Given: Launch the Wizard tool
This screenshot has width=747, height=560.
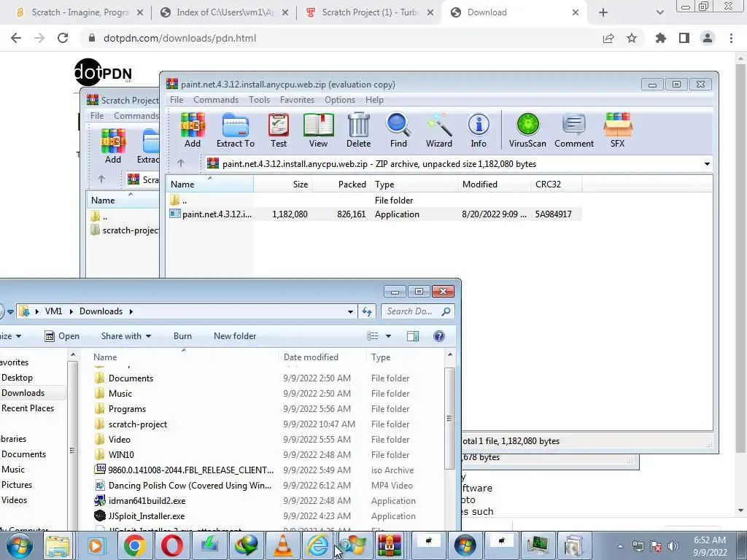Looking at the screenshot, I should click(438, 131).
